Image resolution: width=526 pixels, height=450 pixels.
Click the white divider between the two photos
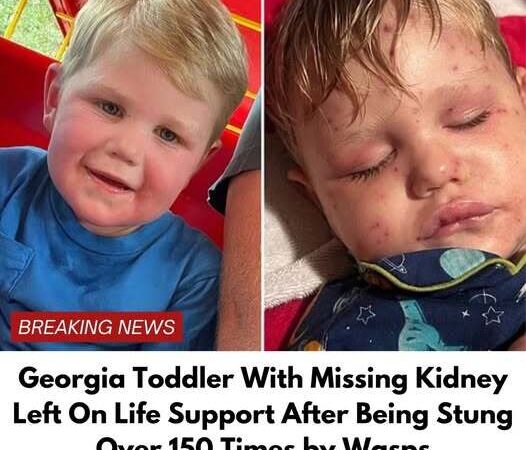[263, 175]
